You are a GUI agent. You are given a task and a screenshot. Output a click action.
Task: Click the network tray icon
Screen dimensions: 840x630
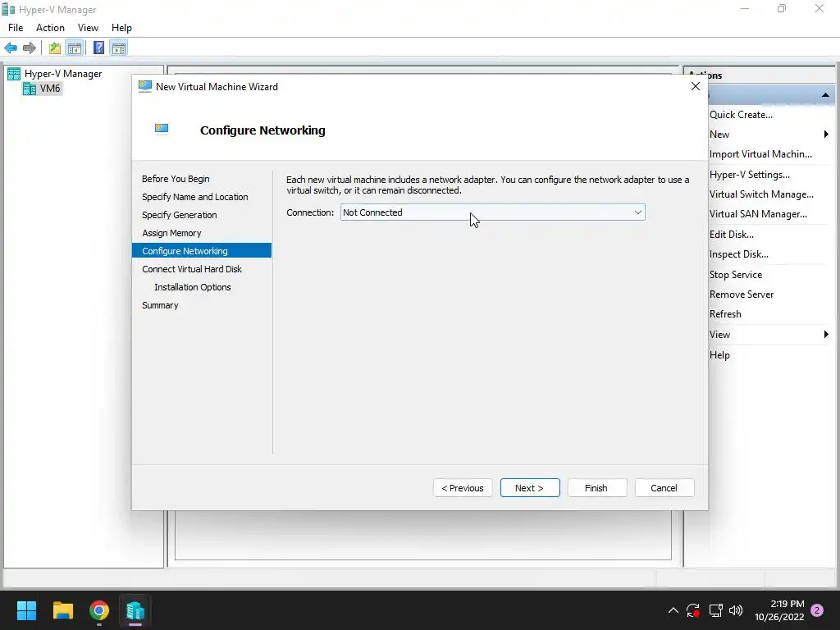click(x=715, y=610)
